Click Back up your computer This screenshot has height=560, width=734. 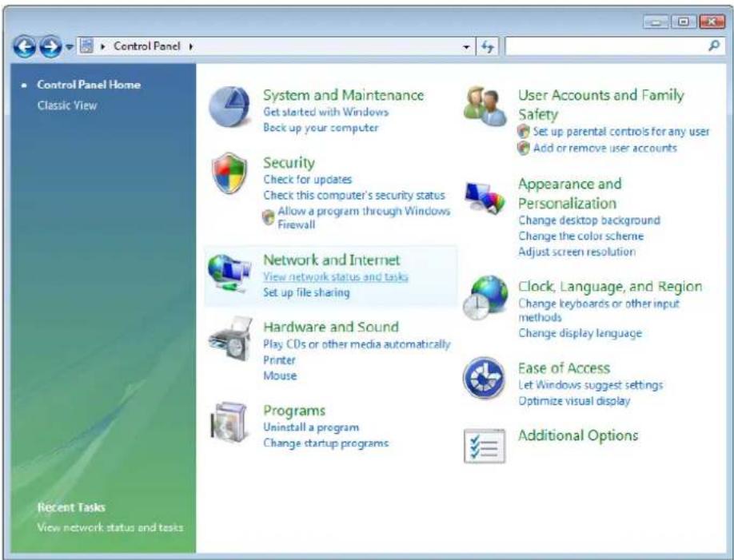coord(321,128)
